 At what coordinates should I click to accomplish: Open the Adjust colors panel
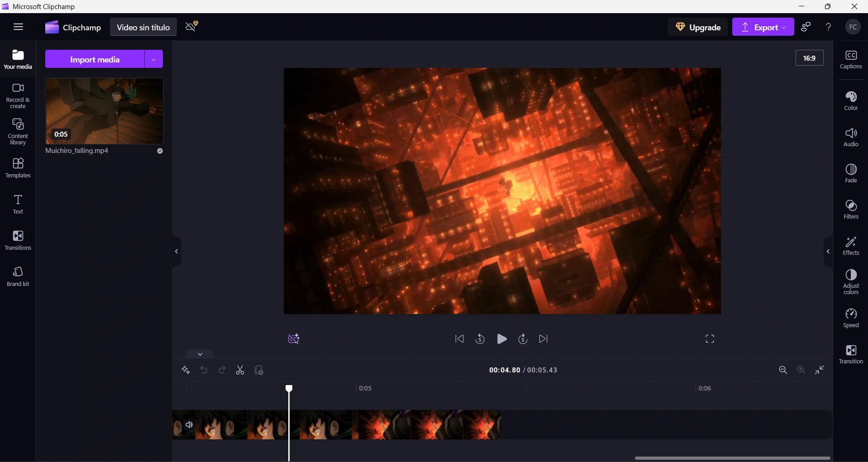pos(851,282)
